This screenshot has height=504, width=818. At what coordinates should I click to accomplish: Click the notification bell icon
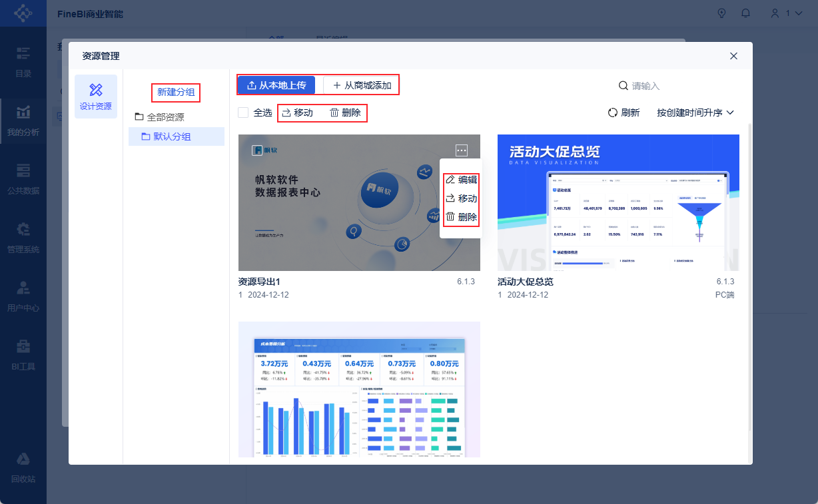tap(746, 13)
